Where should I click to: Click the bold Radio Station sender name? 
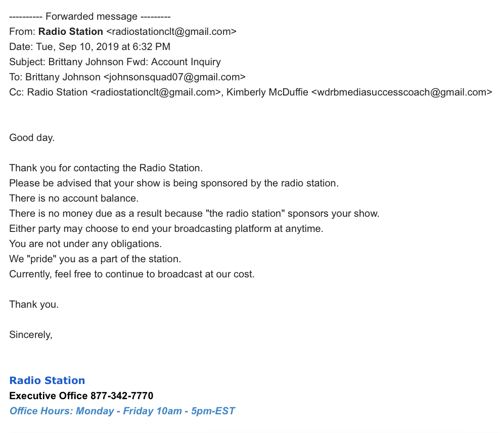coord(71,32)
